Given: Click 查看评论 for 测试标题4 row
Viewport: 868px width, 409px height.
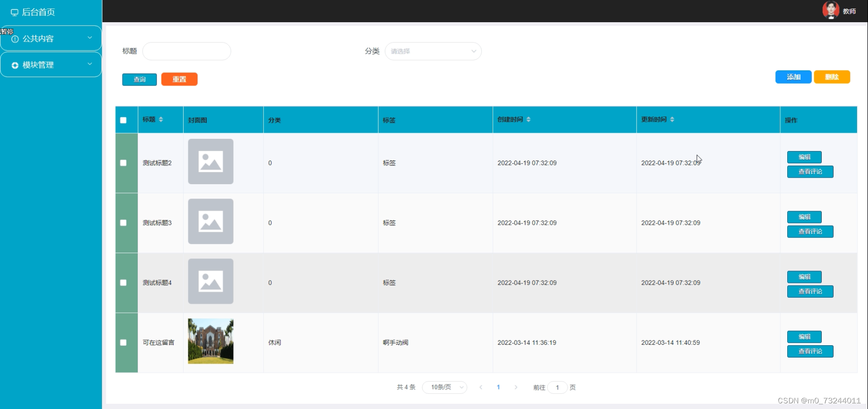Looking at the screenshot, I should (810, 292).
